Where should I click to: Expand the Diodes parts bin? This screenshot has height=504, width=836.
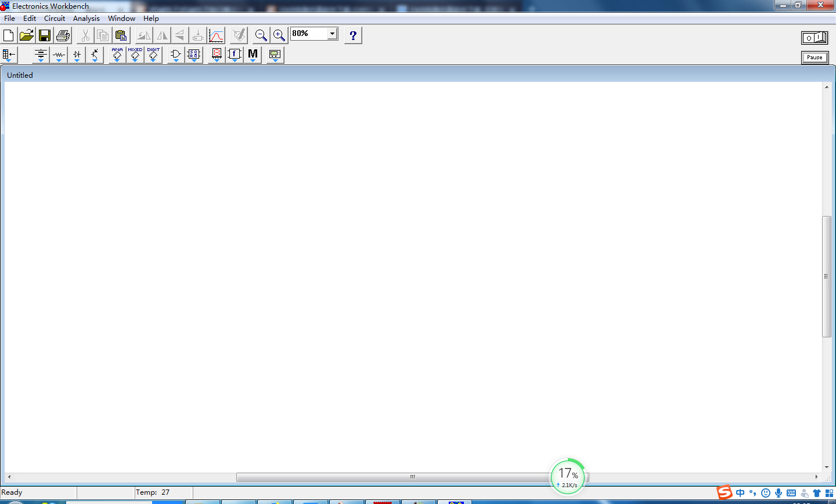[x=77, y=55]
